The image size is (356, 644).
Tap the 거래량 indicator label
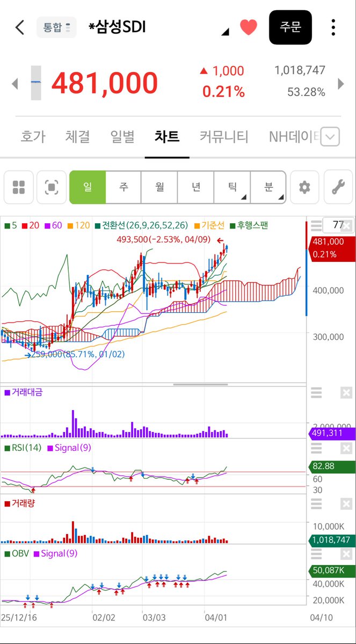tap(19, 503)
